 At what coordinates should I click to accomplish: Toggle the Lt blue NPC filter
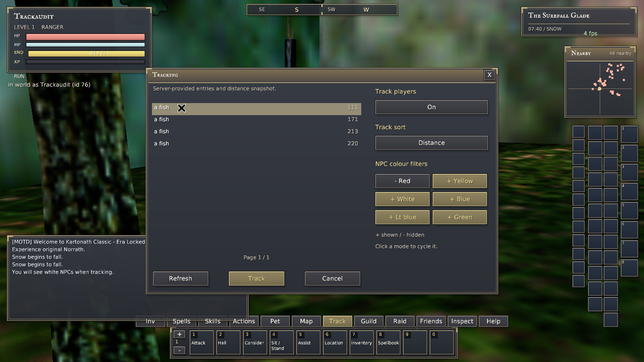tap(403, 217)
